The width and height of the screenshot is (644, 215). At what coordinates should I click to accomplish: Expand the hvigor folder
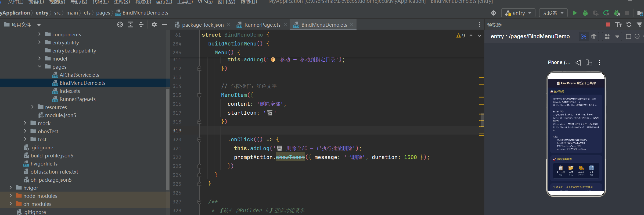point(10,188)
